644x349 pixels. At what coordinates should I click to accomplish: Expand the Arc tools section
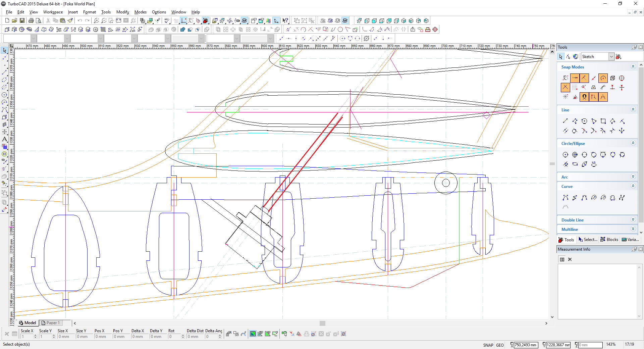[x=633, y=177]
